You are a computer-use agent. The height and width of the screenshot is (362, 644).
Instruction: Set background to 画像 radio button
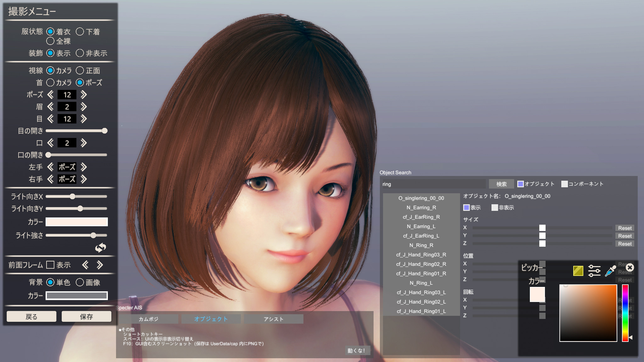(x=80, y=282)
